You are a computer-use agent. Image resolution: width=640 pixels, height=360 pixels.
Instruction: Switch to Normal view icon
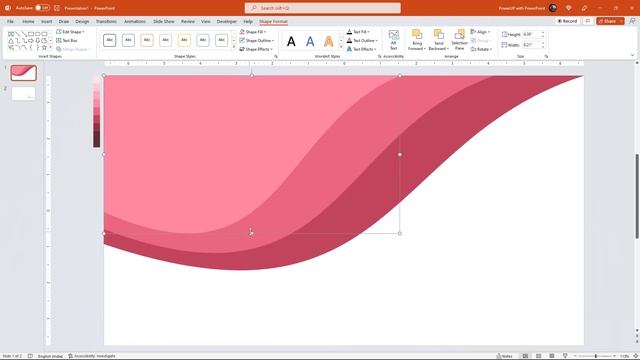click(x=525, y=356)
